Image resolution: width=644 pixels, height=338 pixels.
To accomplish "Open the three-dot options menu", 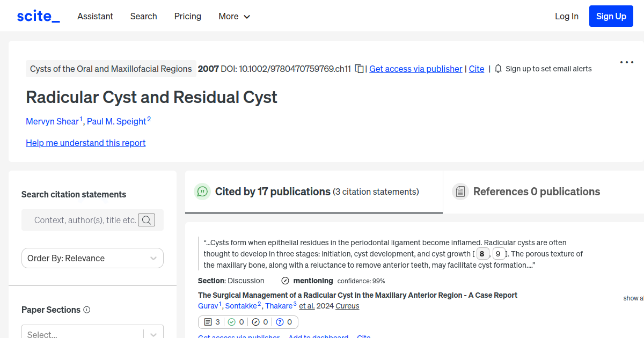I will [626, 62].
